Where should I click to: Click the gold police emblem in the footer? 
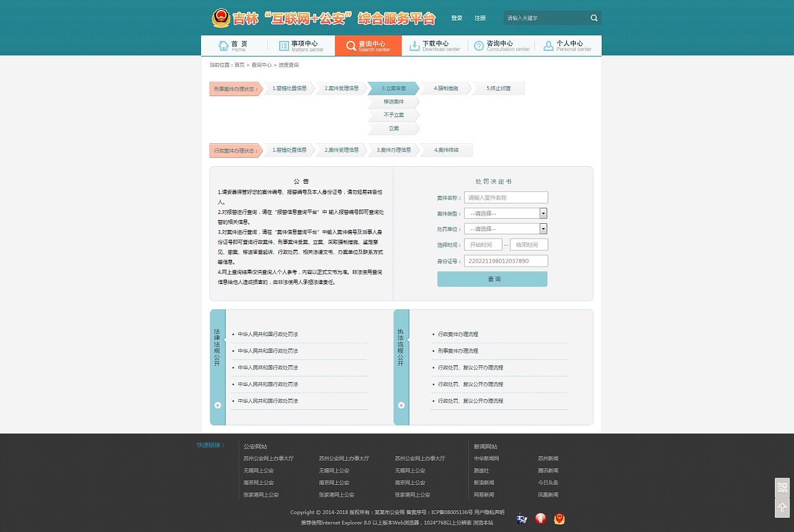[560, 519]
